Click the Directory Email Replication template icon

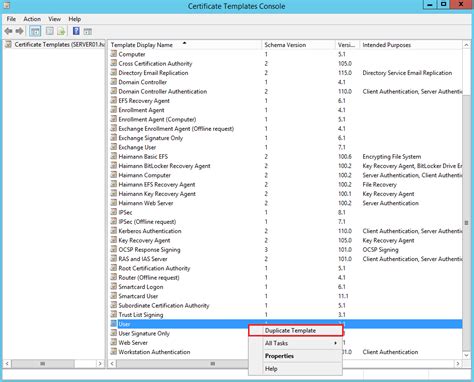tap(114, 73)
